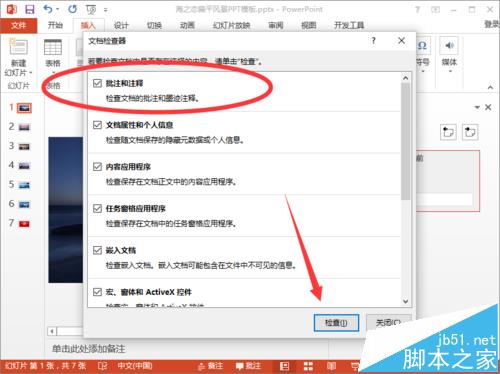Toggle the 内容应用程序 checkbox
This screenshot has width=500, height=374.
(97, 167)
